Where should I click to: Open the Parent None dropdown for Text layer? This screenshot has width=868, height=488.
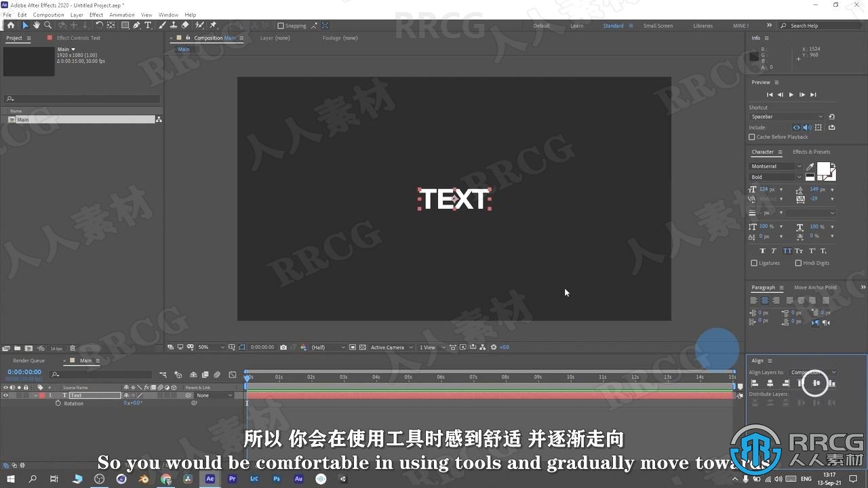pyautogui.click(x=214, y=395)
